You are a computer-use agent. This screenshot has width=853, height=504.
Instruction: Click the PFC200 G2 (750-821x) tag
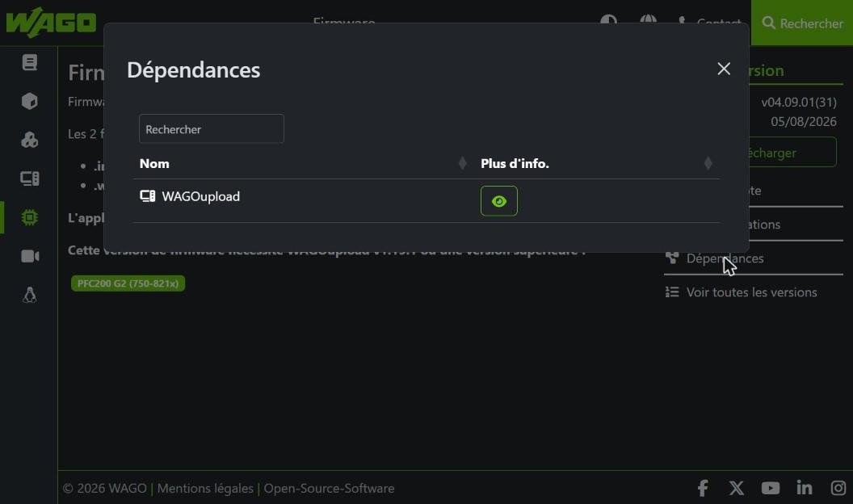128,283
